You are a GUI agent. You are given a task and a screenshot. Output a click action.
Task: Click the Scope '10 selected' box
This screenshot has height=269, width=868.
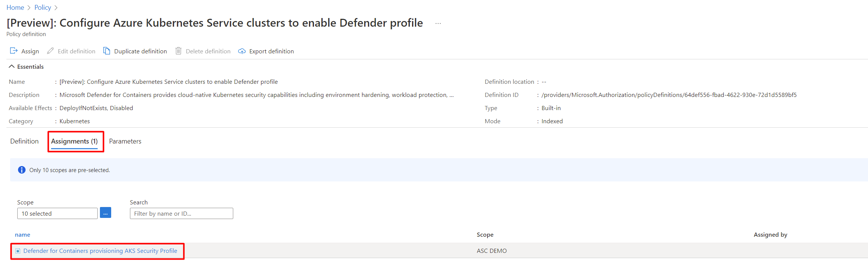click(57, 213)
